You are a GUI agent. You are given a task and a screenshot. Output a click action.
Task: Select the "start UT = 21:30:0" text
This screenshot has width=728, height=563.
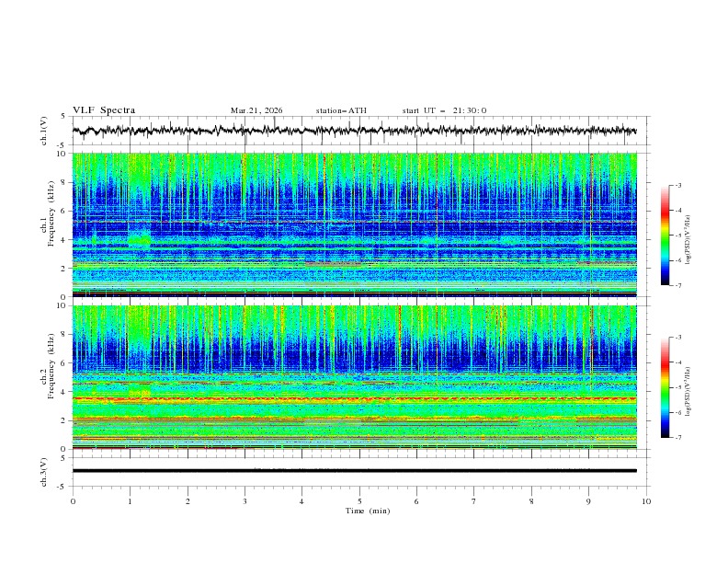444,110
